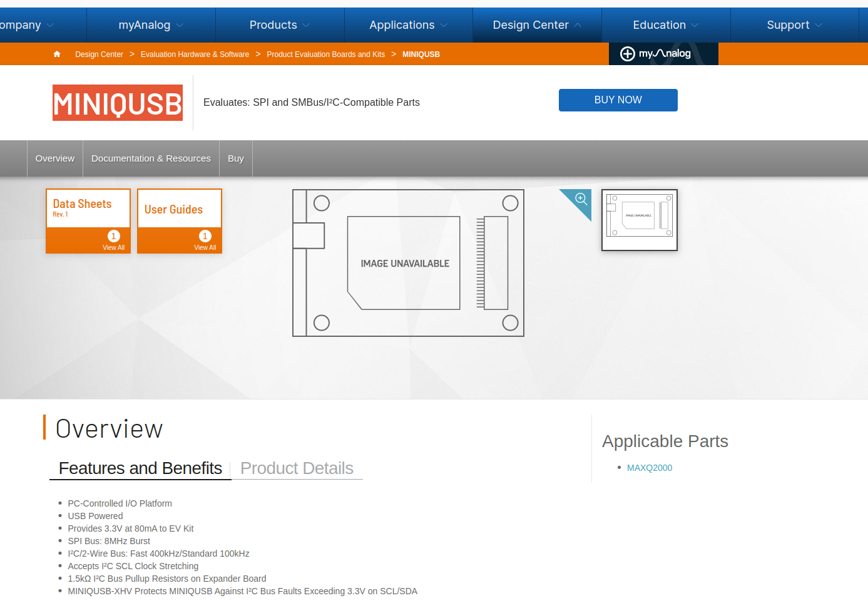This screenshot has width=868, height=608.
Task: Open the myAnalog navigation menu
Action: [x=151, y=25]
